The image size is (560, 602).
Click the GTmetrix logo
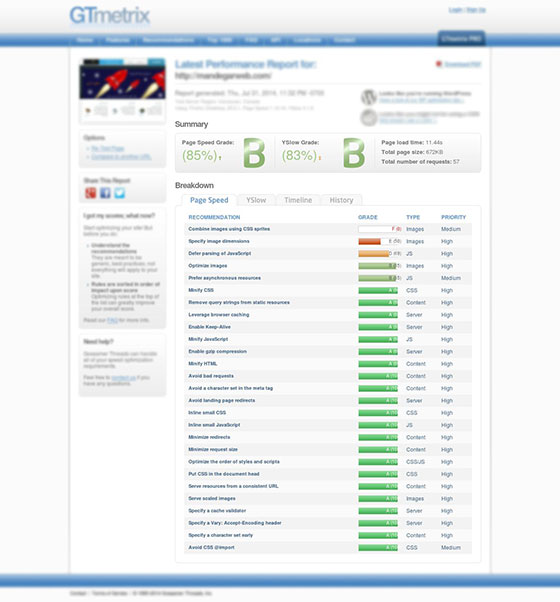[x=110, y=16]
